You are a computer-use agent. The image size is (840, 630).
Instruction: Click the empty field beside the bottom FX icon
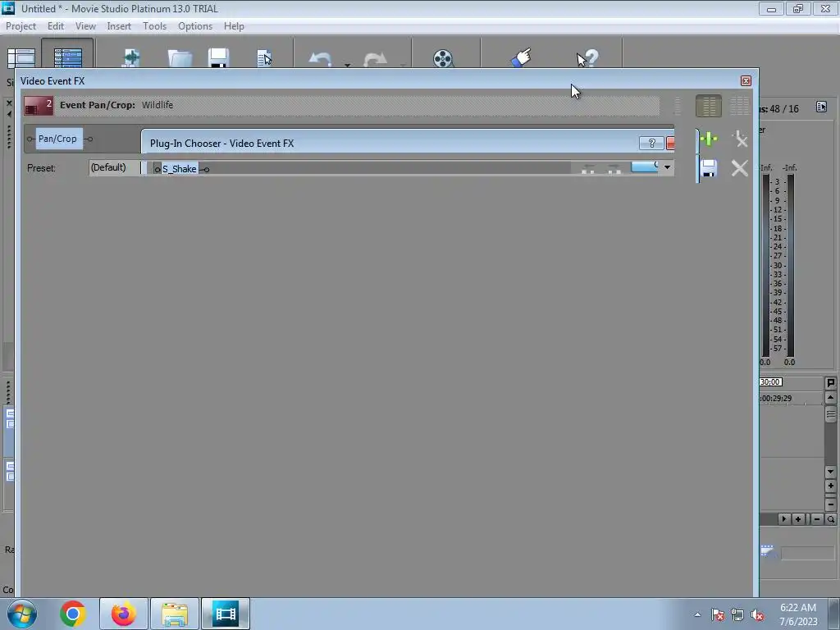807,554
